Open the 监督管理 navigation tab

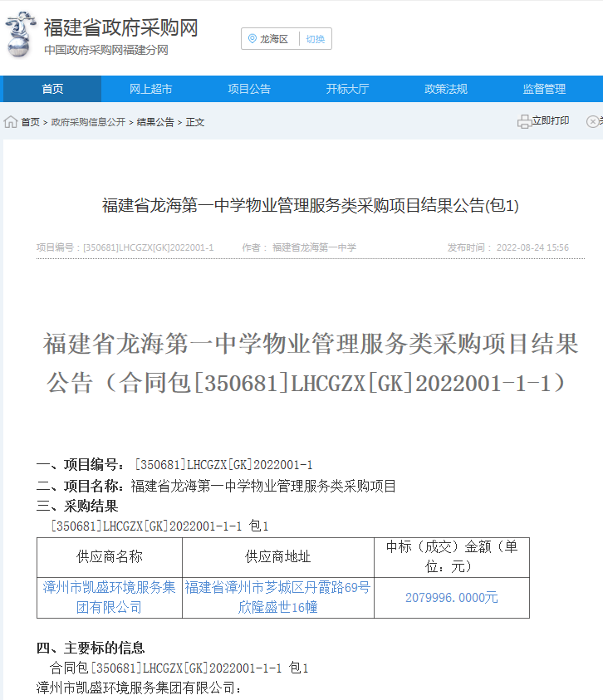[544, 89]
